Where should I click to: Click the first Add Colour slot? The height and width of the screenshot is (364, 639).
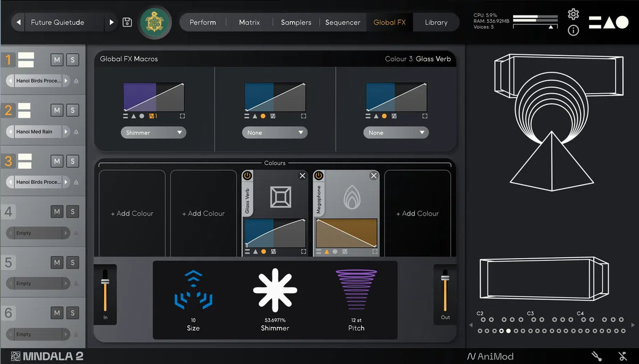click(132, 213)
